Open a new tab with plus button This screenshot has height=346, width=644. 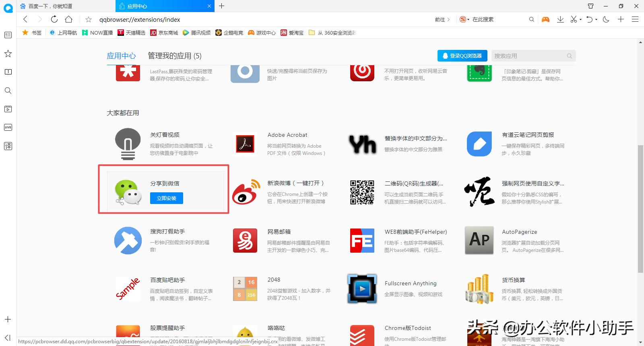[221, 6]
